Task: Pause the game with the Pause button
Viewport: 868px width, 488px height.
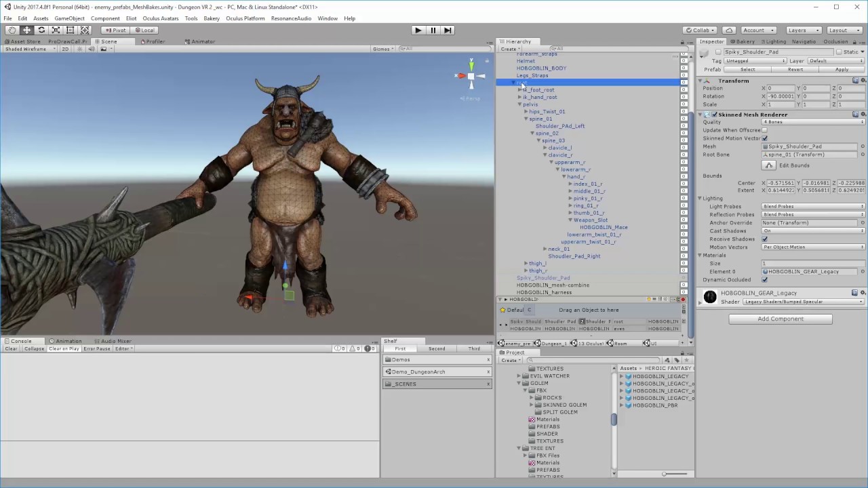Action: pos(433,30)
